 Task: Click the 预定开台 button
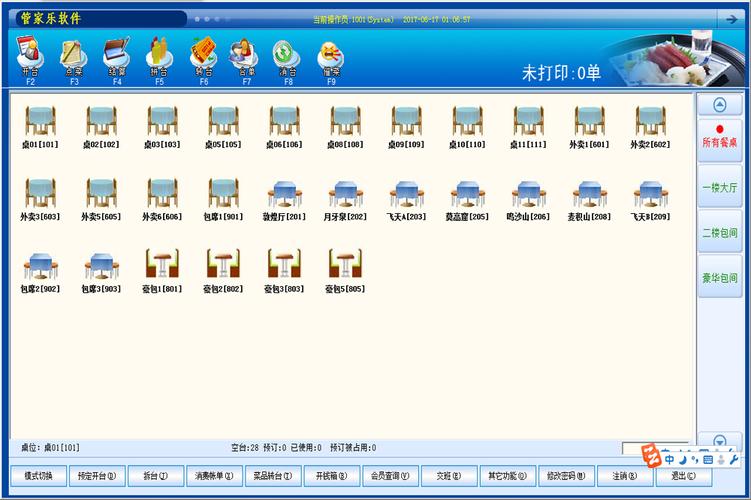pyautogui.click(x=97, y=476)
